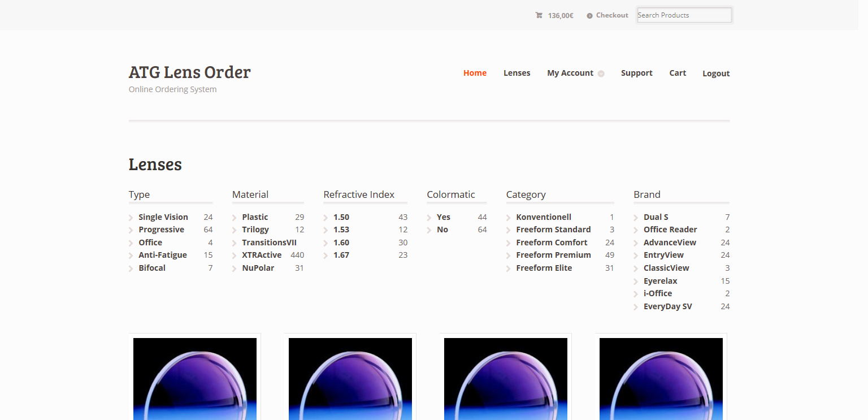Filter by ClassicView brand

click(x=666, y=268)
